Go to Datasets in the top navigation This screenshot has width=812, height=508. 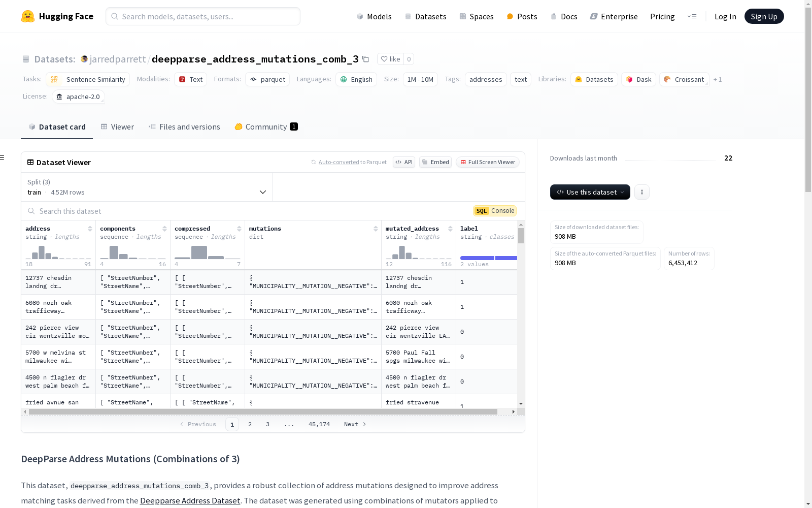click(425, 16)
